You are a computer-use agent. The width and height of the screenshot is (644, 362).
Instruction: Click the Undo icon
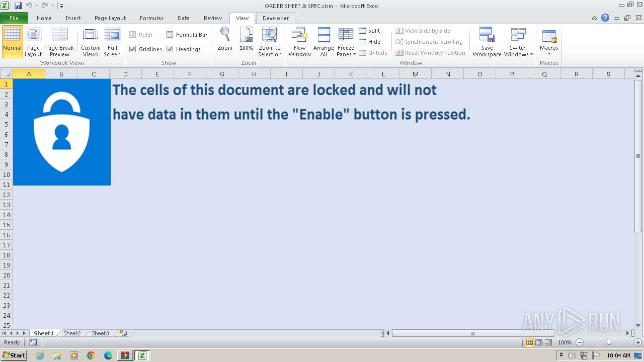pos(29,6)
